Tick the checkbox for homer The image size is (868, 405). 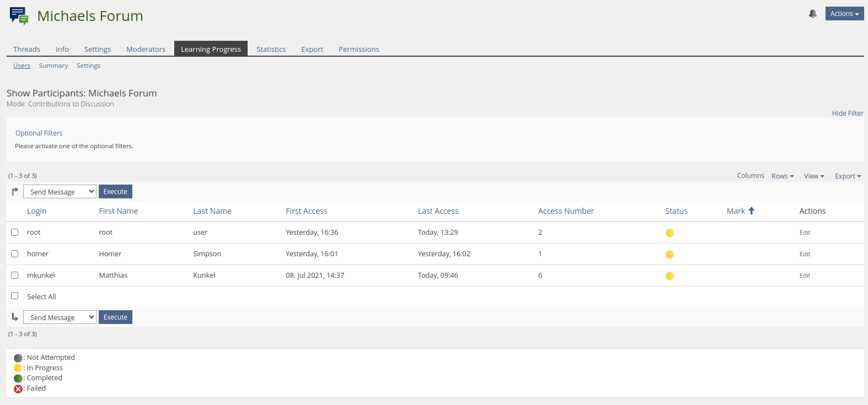15,254
